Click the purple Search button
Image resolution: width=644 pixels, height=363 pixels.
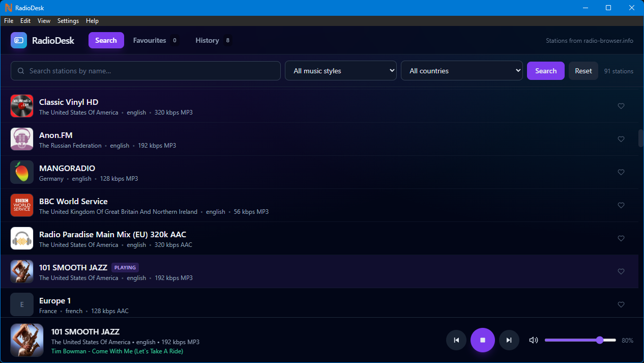click(546, 71)
